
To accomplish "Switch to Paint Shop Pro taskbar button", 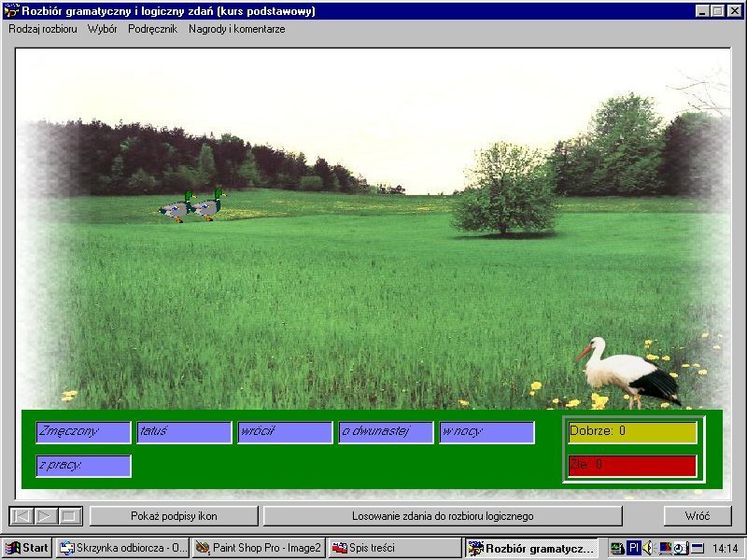I will pos(259,548).
